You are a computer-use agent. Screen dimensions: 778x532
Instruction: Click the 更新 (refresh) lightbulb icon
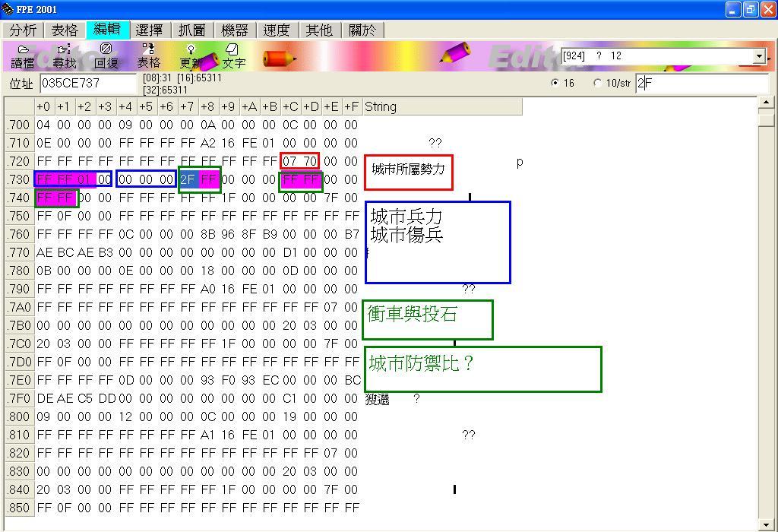pyautogui.click(x=191, y=56)
